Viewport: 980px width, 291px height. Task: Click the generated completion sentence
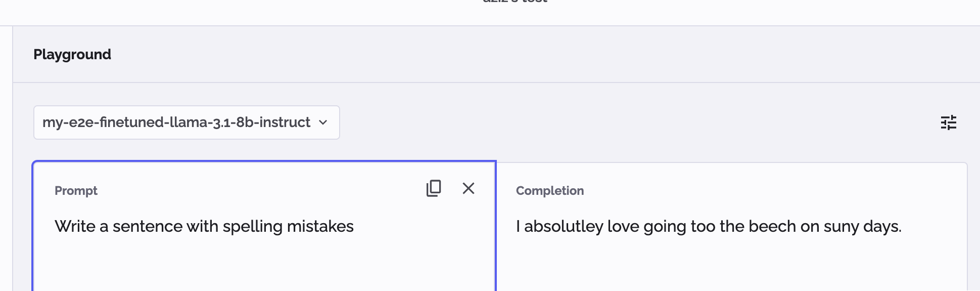pyautogui.click(x=709, y=226)
